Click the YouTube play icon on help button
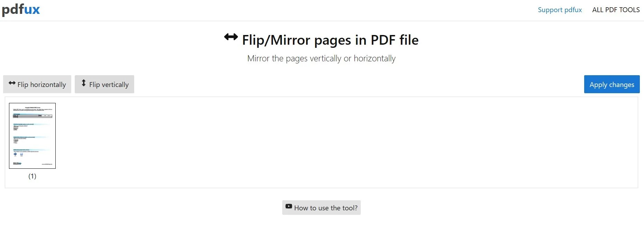644x228 pixels. coord(289,207)
